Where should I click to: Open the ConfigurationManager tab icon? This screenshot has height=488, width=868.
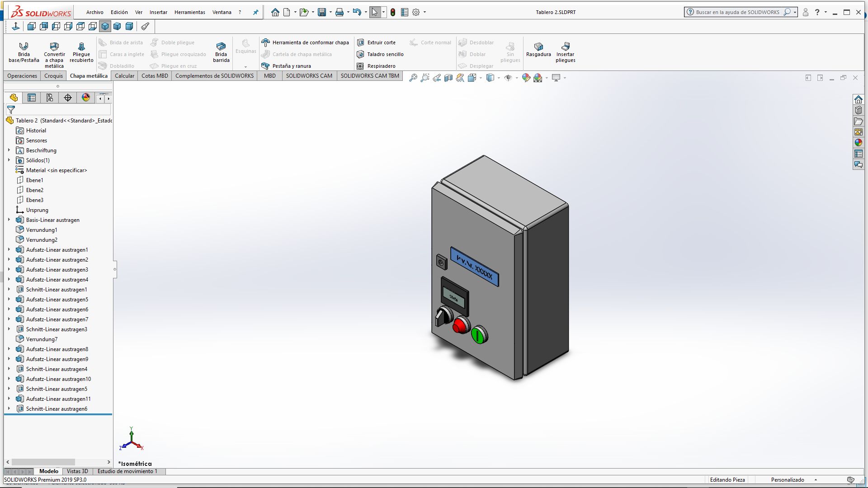pyautogui.click(x=49, y=98)
